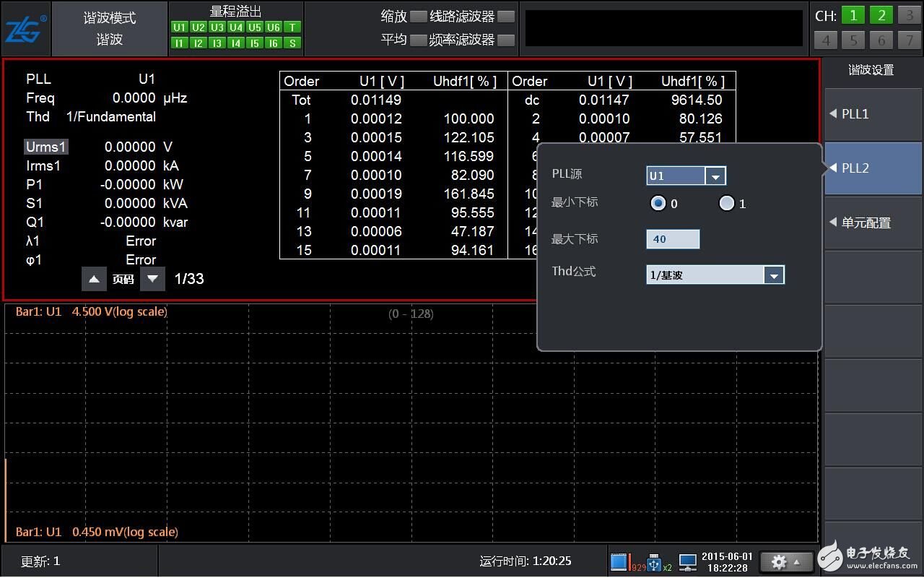Click the U1 range overflow indicator

(x=179, y=27)
